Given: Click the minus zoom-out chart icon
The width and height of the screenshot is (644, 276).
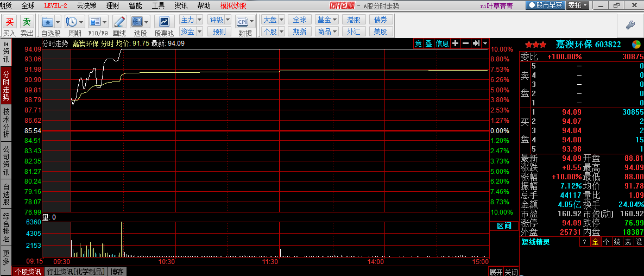Looking at the screenshot, I should coord(465,43).
